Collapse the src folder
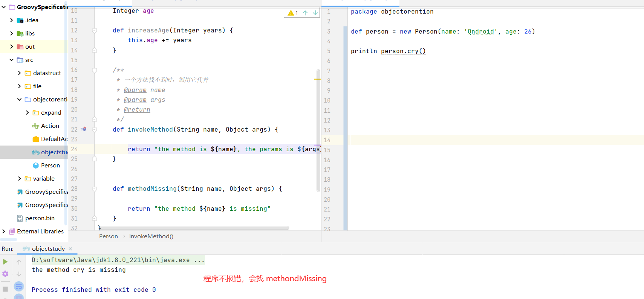Image resolution: width=644 pixels, height=299 pixels. click(12, 60)
